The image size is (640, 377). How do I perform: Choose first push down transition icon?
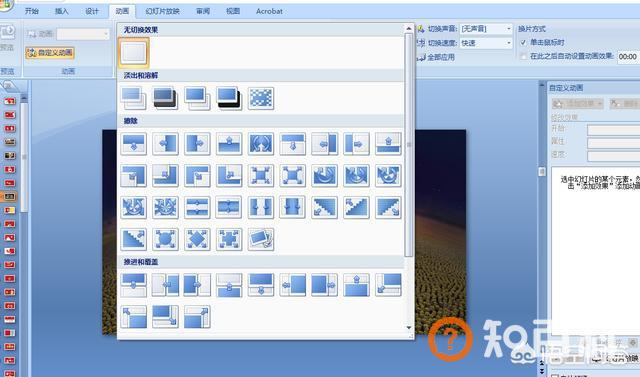(x=133, y=285)
